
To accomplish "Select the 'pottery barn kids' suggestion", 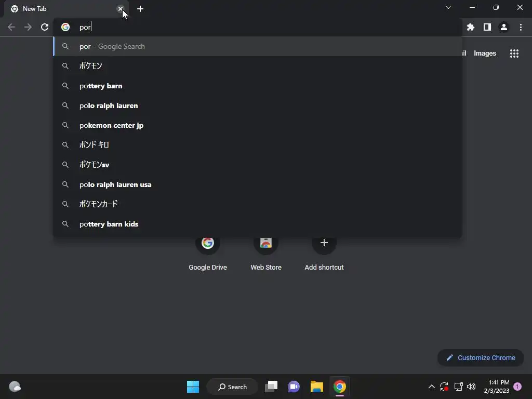I will pyautogui.click(x=258, y=224).
